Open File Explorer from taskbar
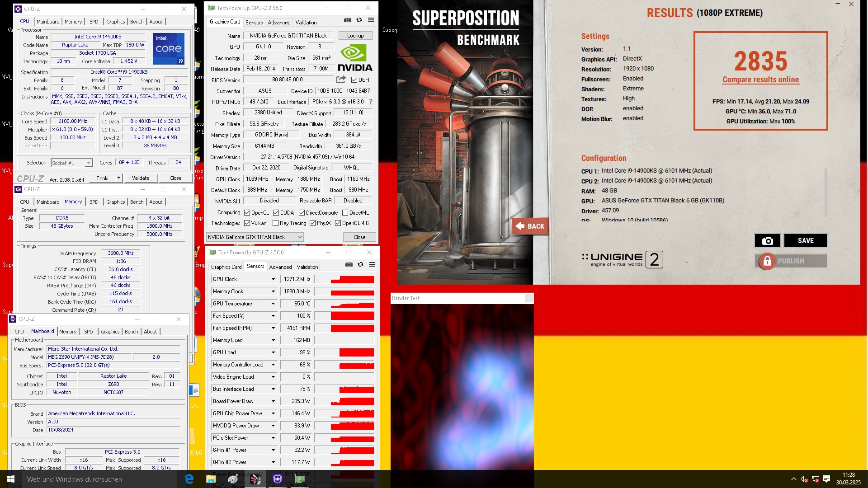Image resolution: width=868 pixels, height=488 pixels. click(211, 479)
